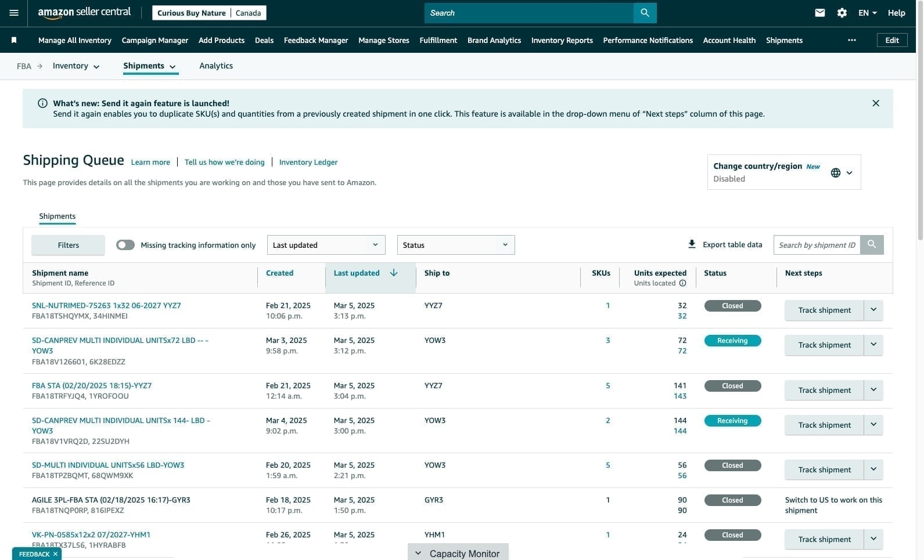Click Closed status badge for SNL-NUTRIMED shipment

pyautogui.click(x=732, y=306)
